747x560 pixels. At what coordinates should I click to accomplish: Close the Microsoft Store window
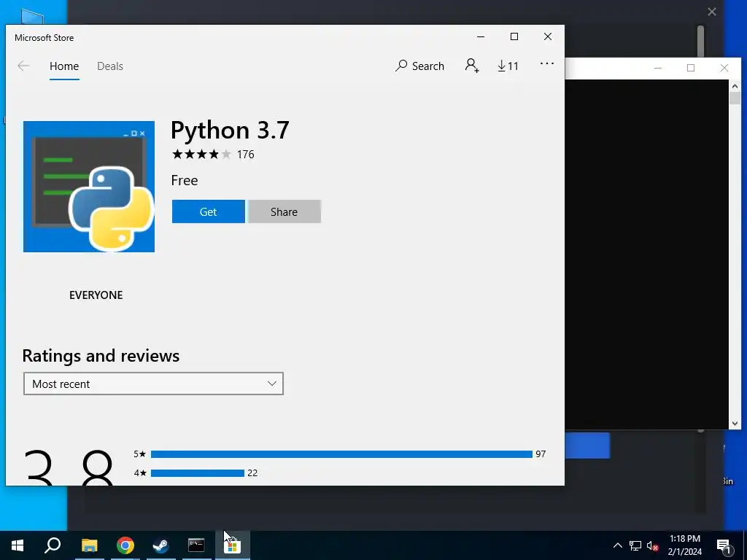[548, 36]
